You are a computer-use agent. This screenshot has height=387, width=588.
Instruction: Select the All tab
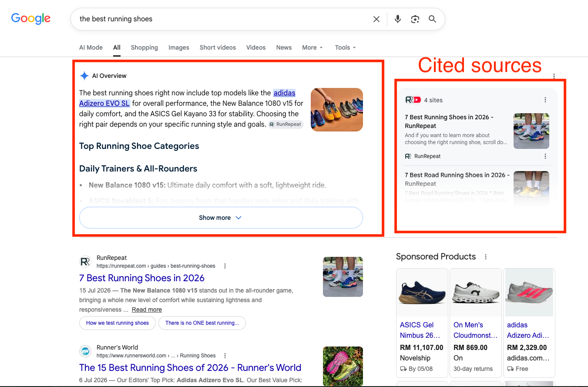tap(117, 47)
